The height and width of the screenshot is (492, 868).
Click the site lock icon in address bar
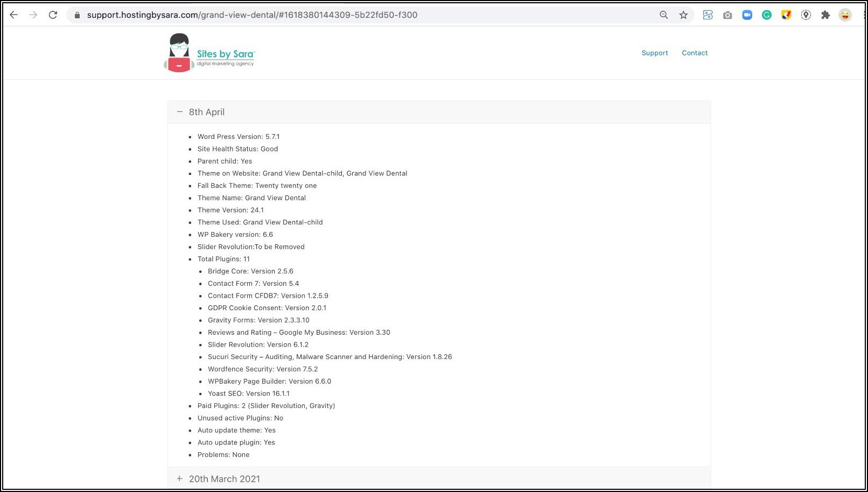[x=77, y=15]
